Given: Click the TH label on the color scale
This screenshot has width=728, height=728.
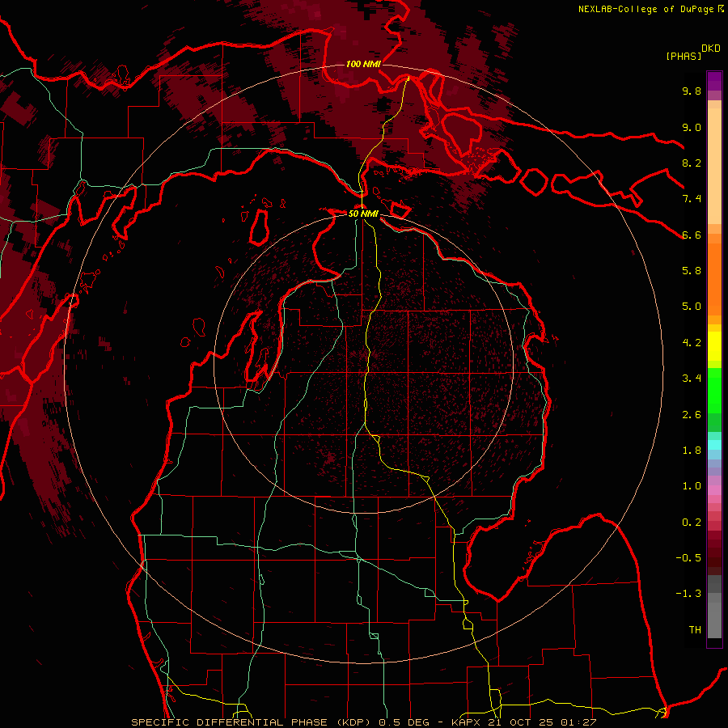Looking at the screenshot, I should point(695,630).
